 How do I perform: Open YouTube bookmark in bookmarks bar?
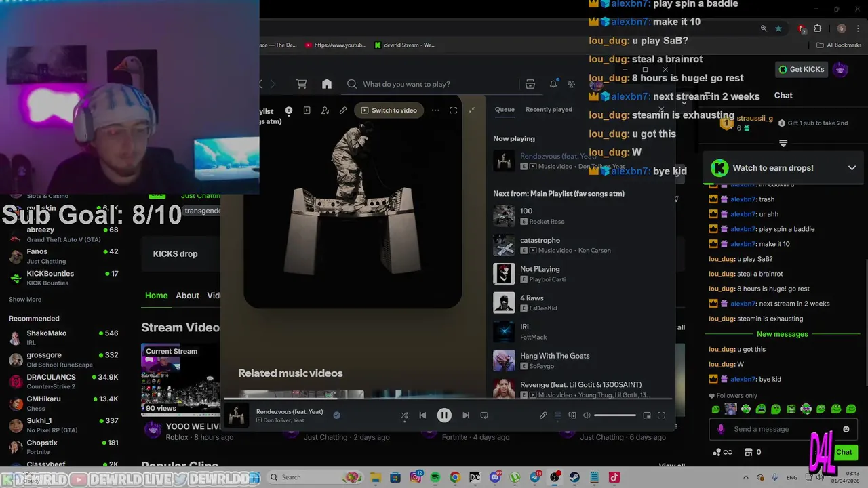[x=336, y=45]
